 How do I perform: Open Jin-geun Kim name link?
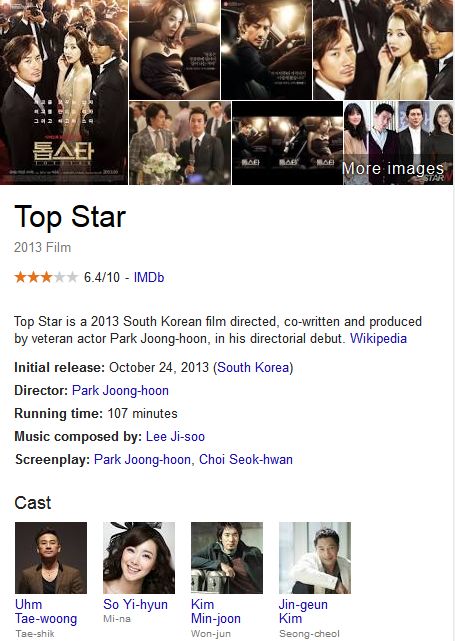(x=303, y=612)
